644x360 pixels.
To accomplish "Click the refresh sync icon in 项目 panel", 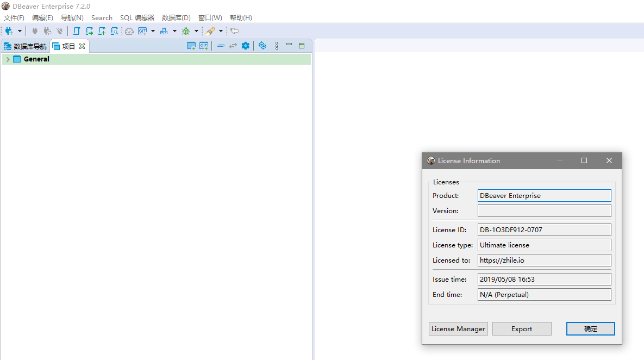I will coord(262,46).
